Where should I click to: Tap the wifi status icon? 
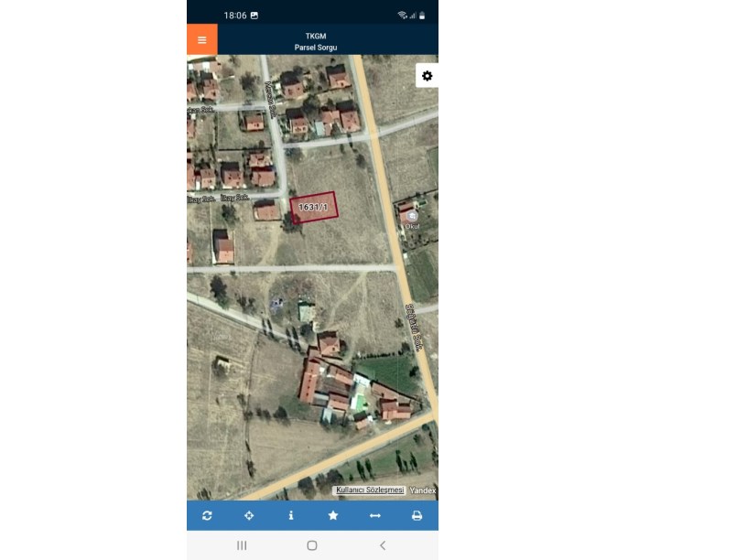point(402,16)
